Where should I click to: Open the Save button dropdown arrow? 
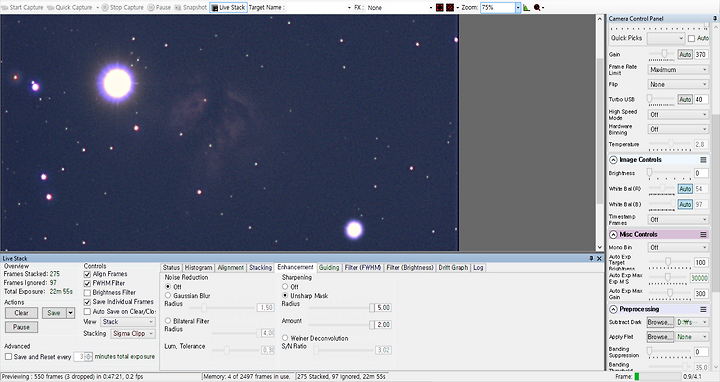tap(70, 313)
